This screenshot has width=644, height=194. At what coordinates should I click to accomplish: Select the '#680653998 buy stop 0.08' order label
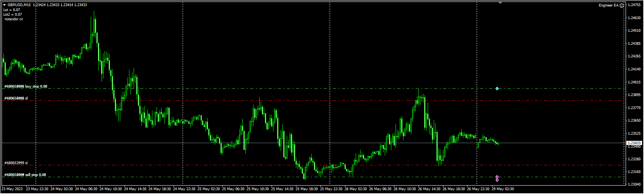click(x=26, y=86)
